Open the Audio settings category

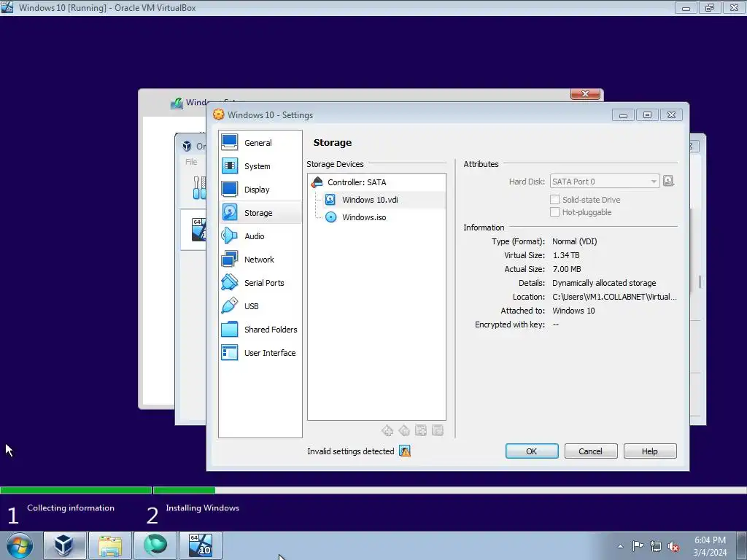click(x=260, y=236)
